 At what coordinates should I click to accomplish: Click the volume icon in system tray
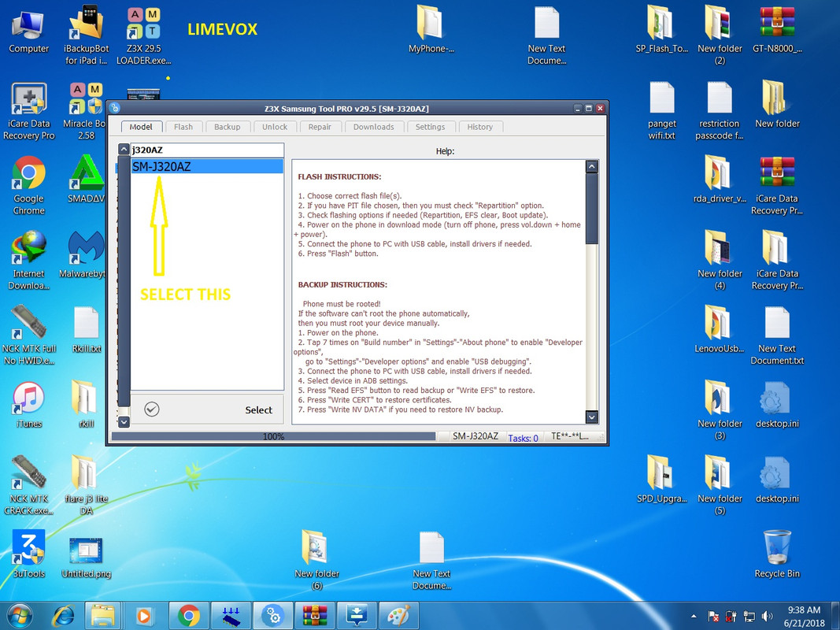tap(768, 617)
